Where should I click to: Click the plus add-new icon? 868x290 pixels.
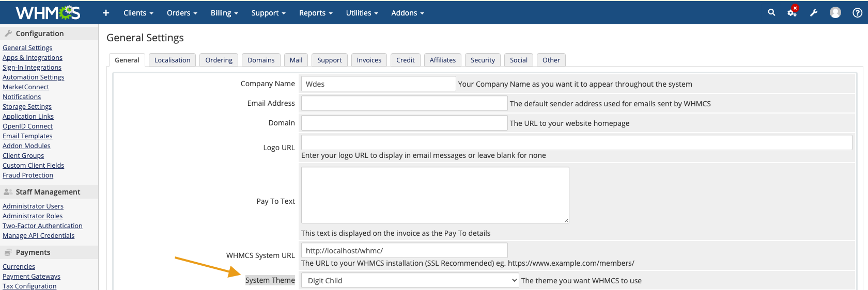point(106,13)
